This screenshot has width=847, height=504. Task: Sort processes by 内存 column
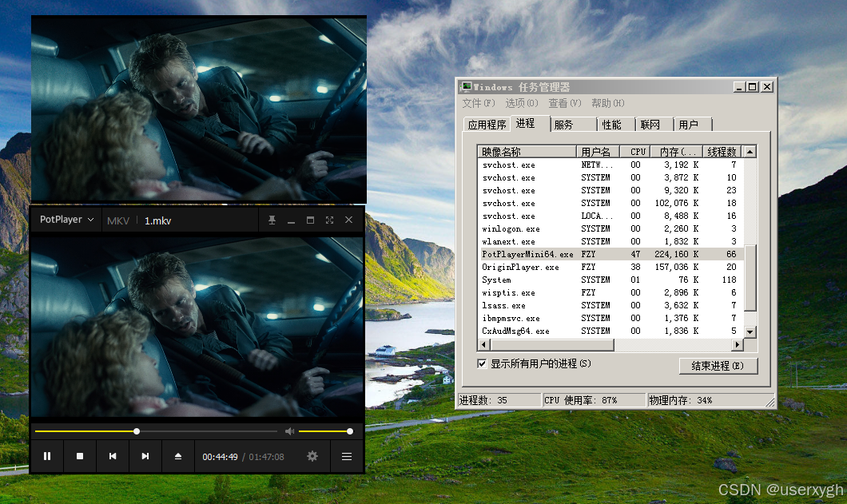[677, 152]
